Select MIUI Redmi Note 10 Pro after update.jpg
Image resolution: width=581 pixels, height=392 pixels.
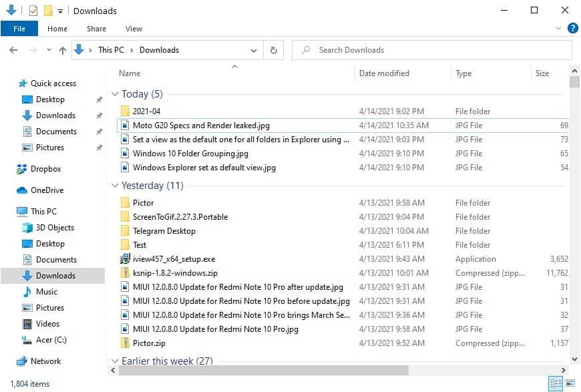pos(238,287)
